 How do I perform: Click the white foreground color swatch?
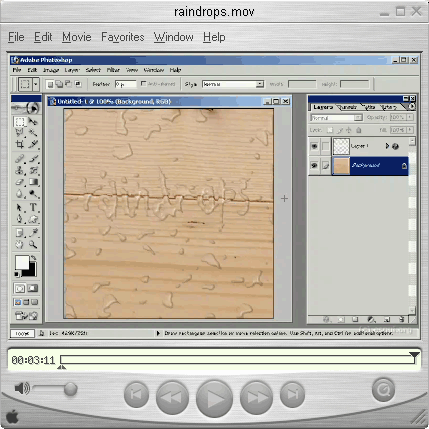pos(22,262)
